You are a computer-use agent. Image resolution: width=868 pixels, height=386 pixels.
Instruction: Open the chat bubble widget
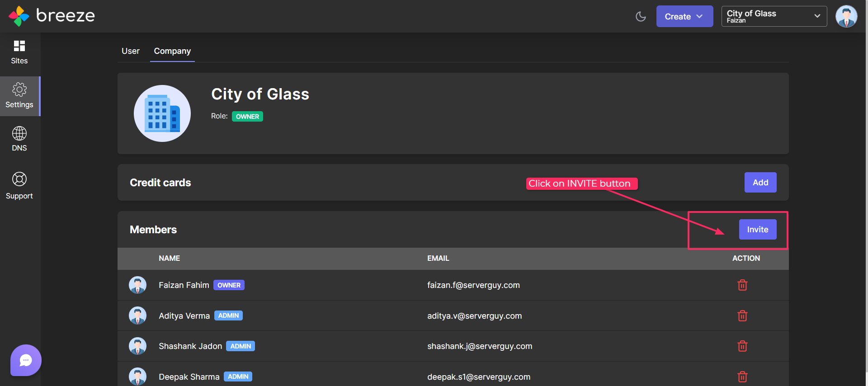(26, 360)
